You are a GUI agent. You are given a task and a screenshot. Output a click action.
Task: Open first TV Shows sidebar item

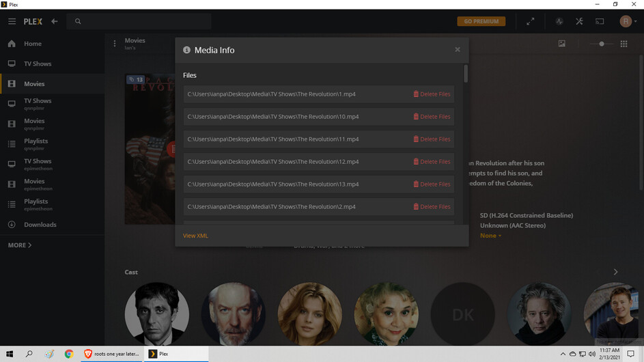(52, 64)
